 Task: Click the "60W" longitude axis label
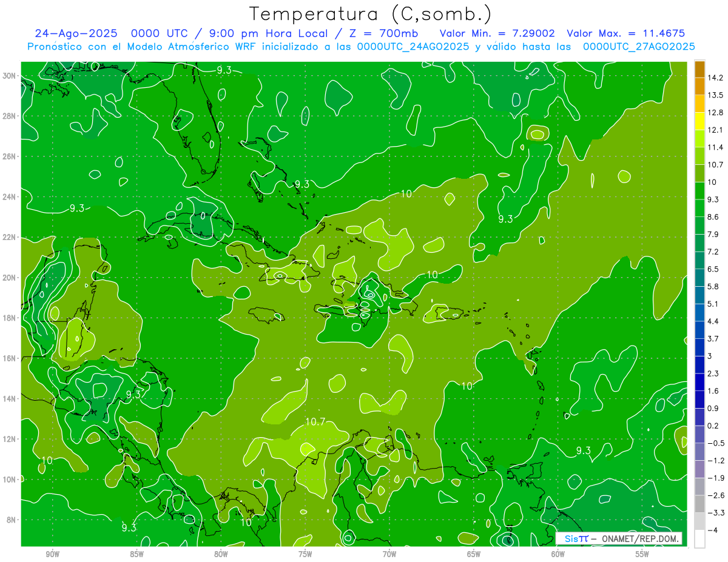point(558,554)
